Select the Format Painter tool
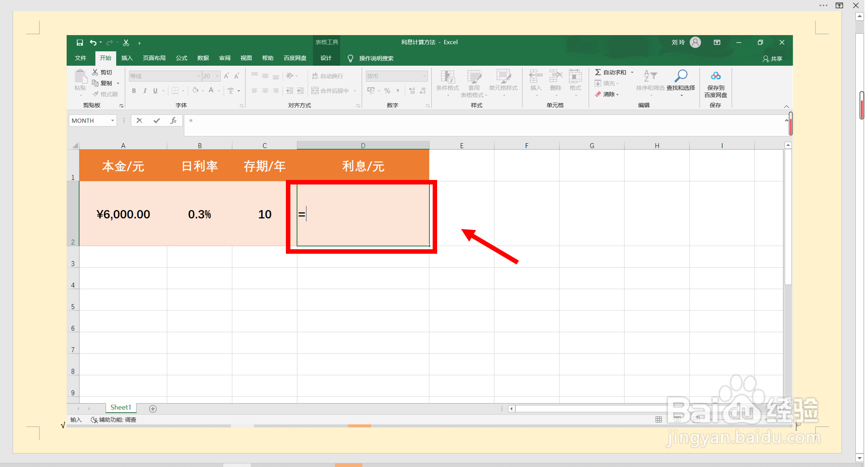 point(105,94)
